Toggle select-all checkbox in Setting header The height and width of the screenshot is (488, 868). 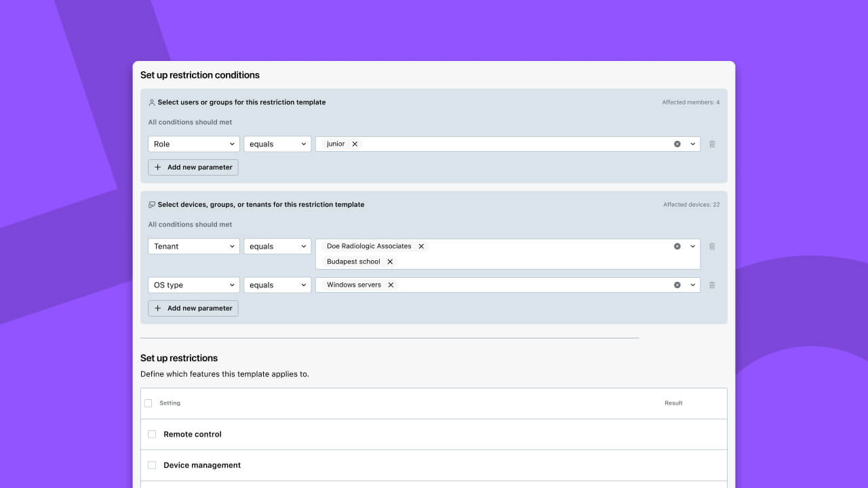[x=149, y=403]
